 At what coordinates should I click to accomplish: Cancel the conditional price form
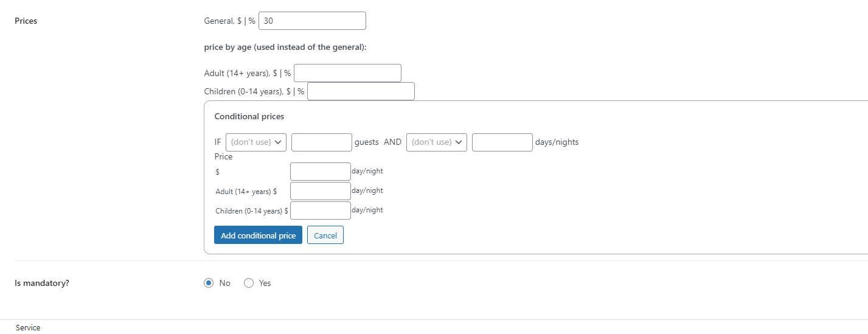coord(325,235)
